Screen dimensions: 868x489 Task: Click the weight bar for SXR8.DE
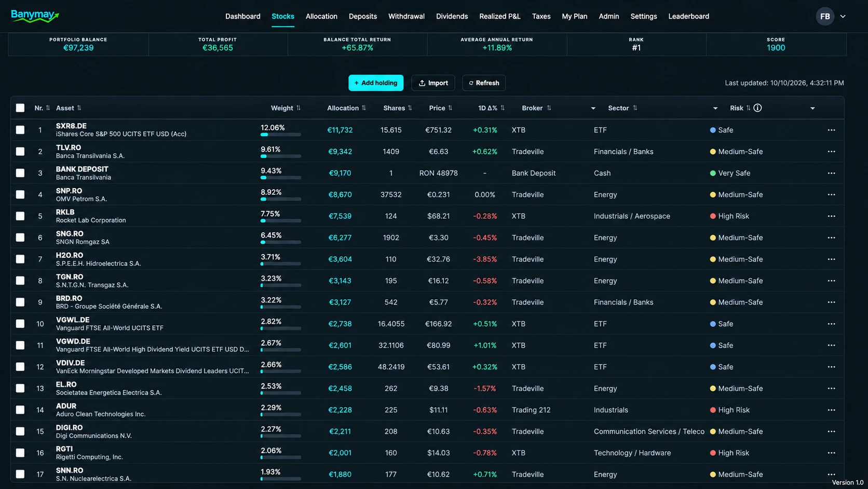281,135
